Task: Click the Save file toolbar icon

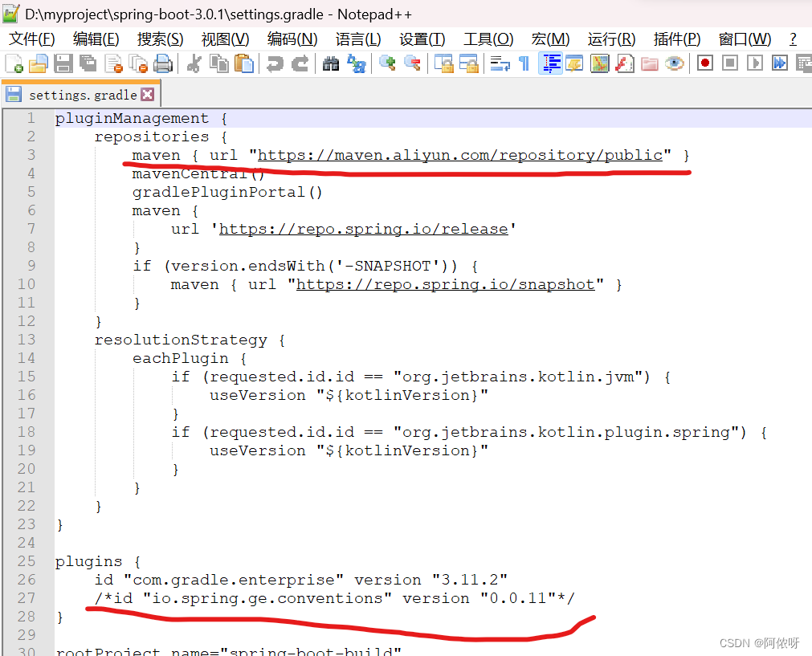Action: tap(63, 63)
